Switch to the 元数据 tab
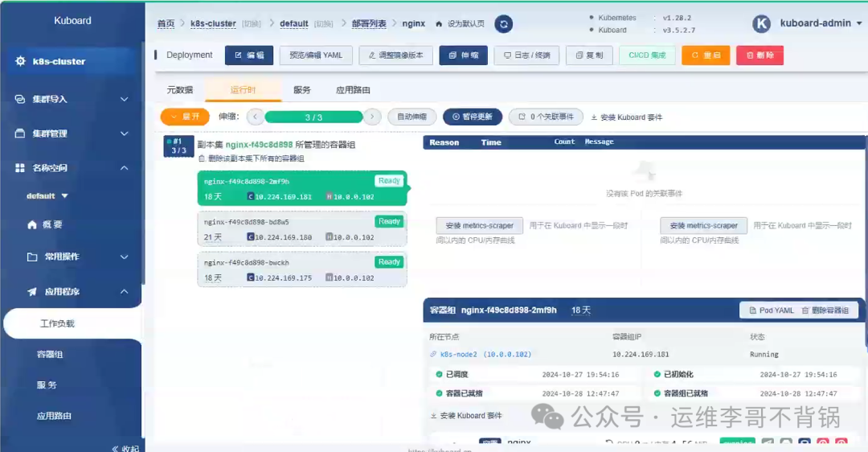 coord(180,90)
